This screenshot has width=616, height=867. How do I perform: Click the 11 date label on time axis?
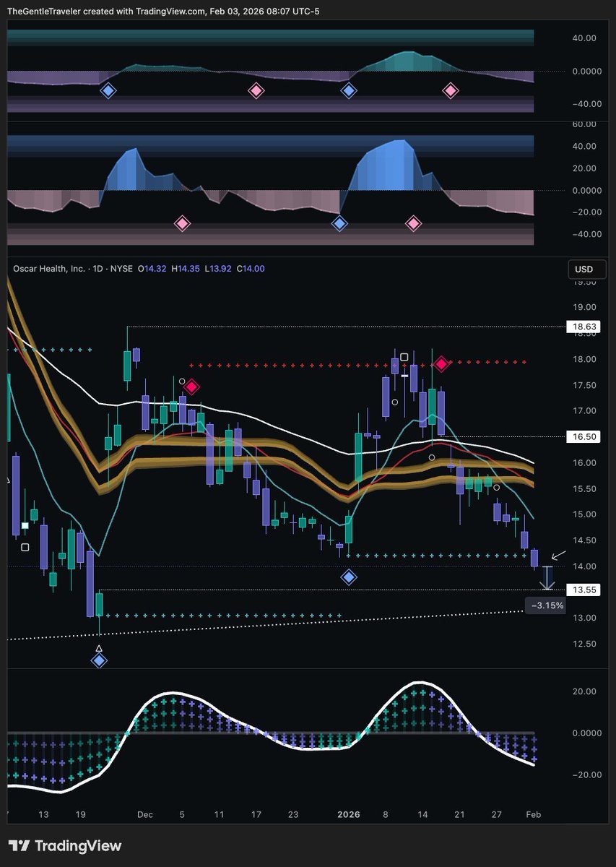[x=219, y=814]
